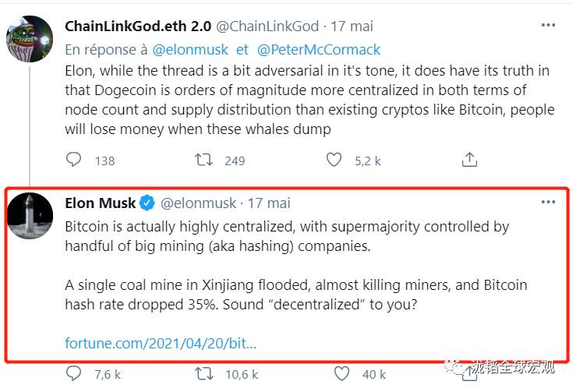Retweet ChainLinkGod's tweet with 249 retweets
573x392 pixels.
click(x=203, y=160)
